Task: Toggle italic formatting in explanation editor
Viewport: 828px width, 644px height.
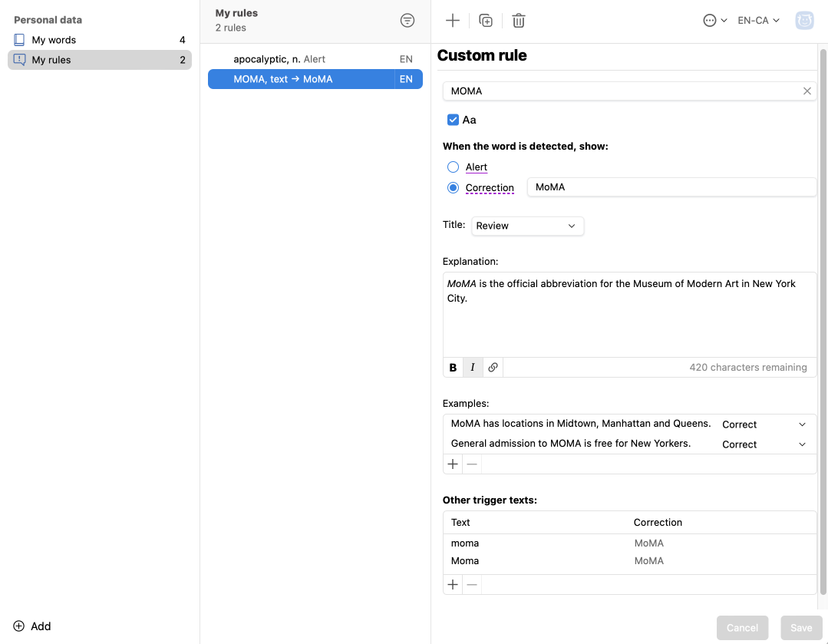Action: pos(473,368)
